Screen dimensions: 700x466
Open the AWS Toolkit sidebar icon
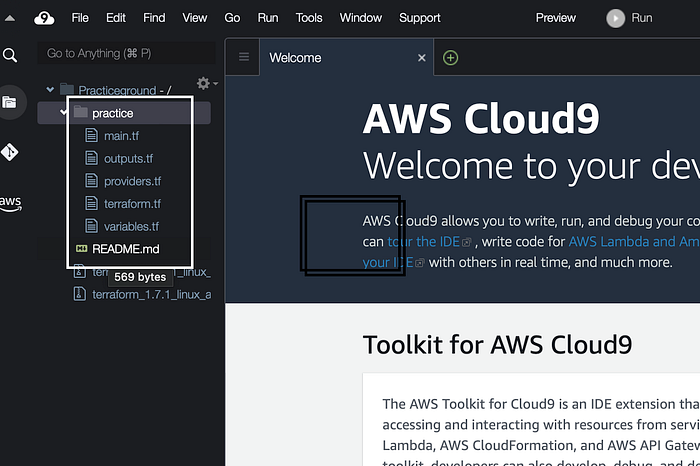point(10,204)
